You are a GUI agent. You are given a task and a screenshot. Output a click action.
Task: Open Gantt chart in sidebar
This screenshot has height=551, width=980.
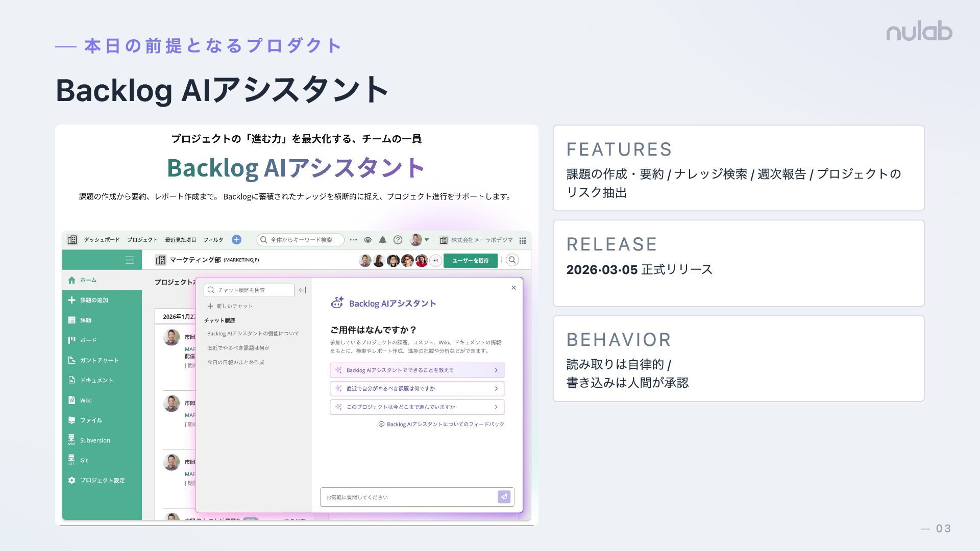click(x=99, y=360)
